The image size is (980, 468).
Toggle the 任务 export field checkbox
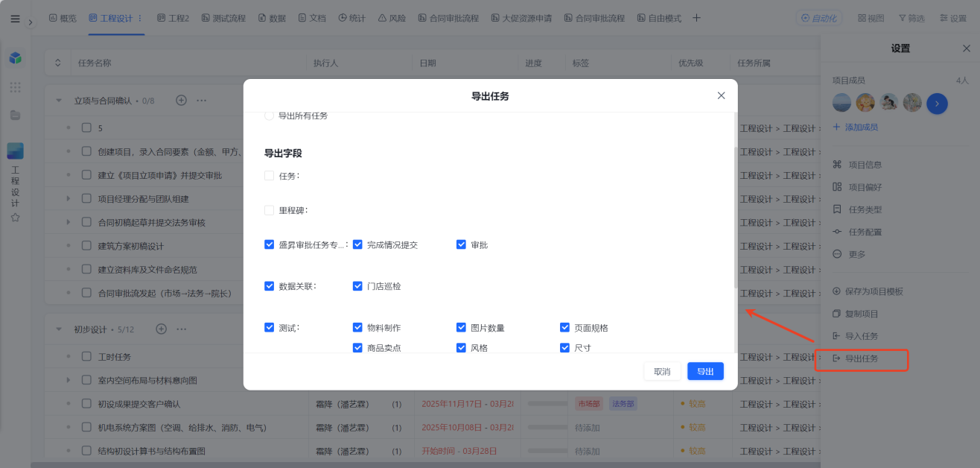click(269, 176)
